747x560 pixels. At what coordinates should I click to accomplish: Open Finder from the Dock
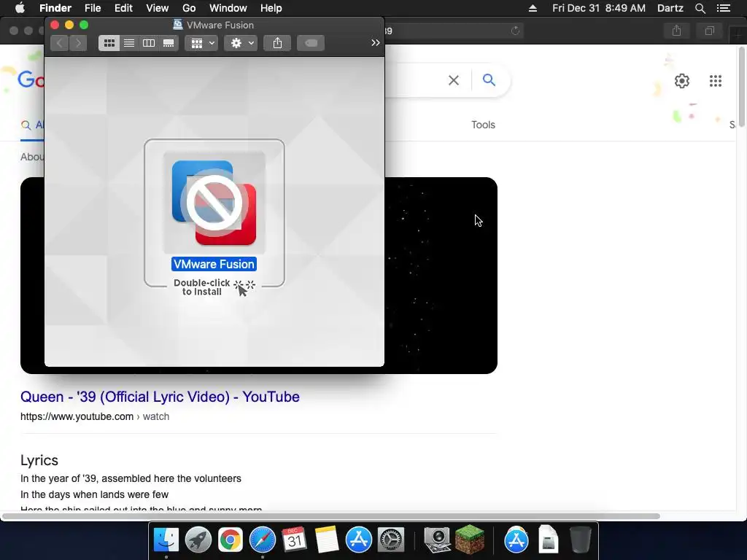(x=166, y=540)
